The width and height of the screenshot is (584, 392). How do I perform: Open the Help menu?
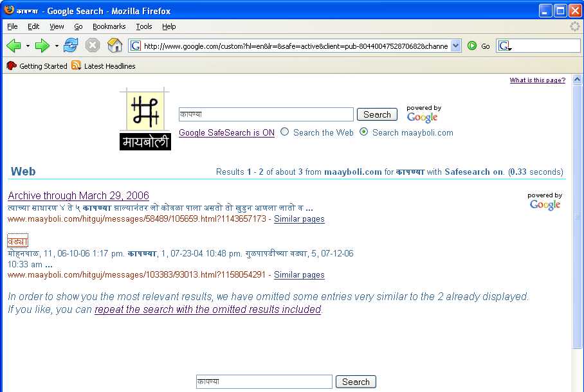[169, 26]
